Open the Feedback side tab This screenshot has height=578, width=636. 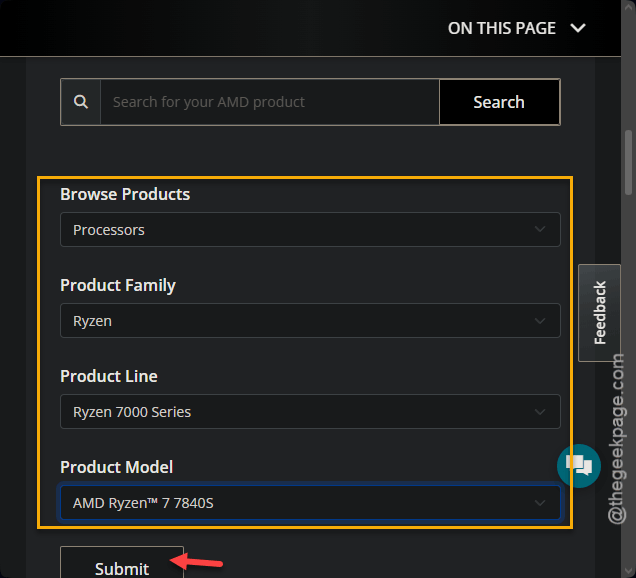[x=599, y=312]
